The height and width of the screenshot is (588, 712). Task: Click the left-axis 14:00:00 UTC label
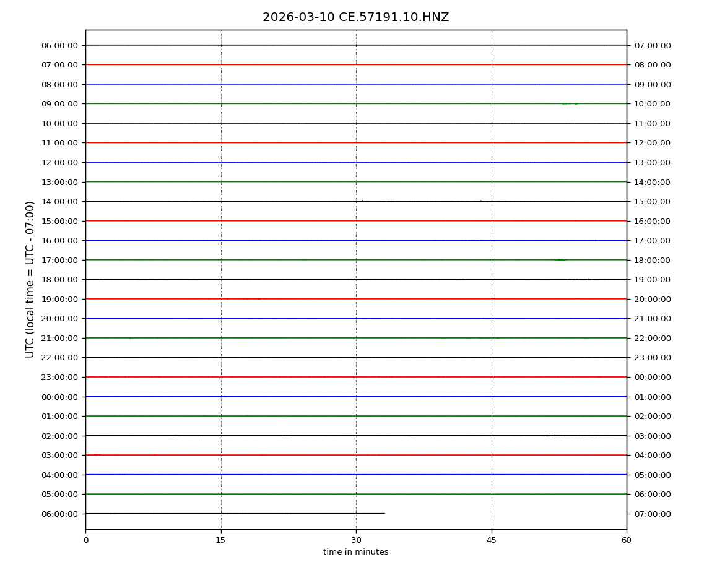point(59,201)
